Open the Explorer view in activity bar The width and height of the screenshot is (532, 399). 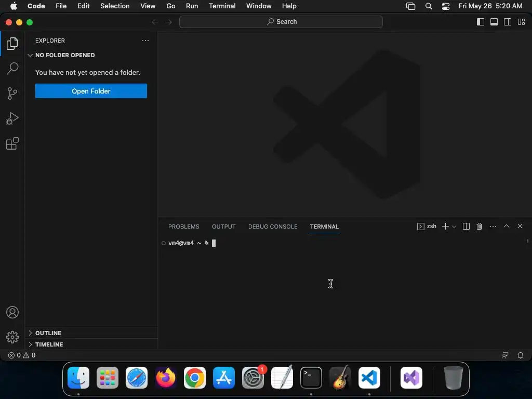click(12, 44)
